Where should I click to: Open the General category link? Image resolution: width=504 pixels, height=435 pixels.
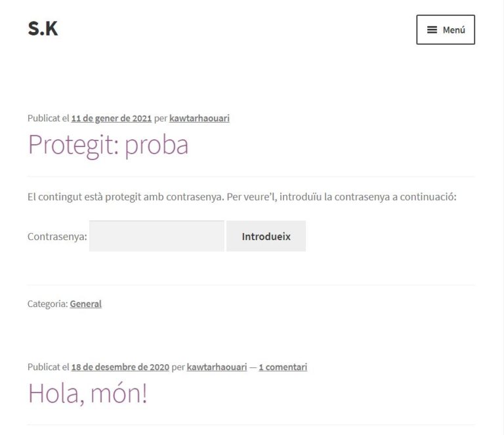tap(85, 304)
